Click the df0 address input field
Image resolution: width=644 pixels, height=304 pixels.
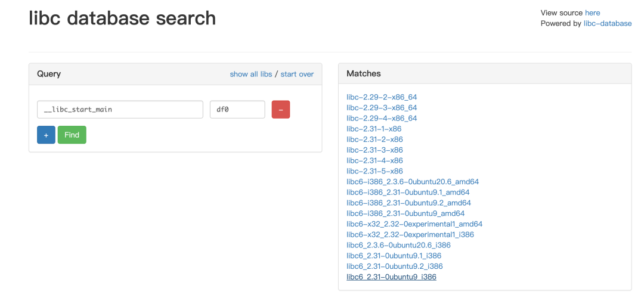(x=237, y=110)
